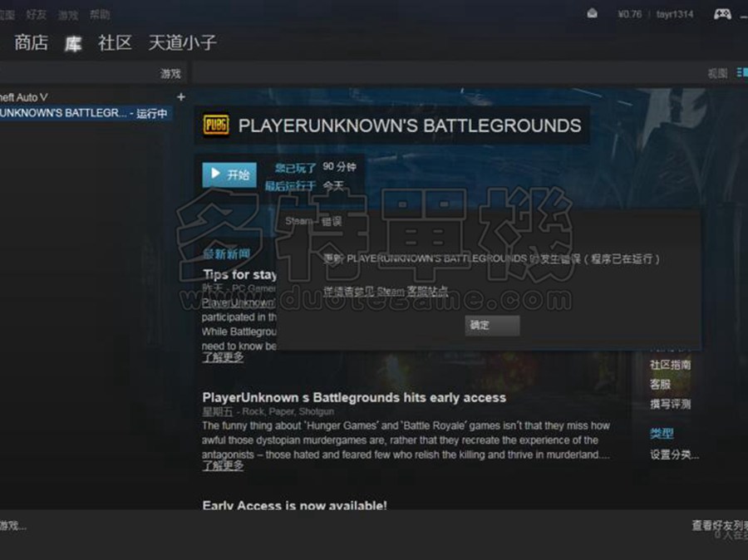Open the 游戏 menu in the top menu bar

point(68,15)
